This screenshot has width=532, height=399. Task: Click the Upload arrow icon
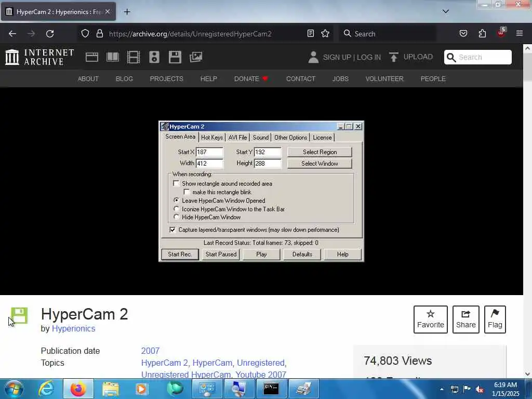[x=394, y=57]
